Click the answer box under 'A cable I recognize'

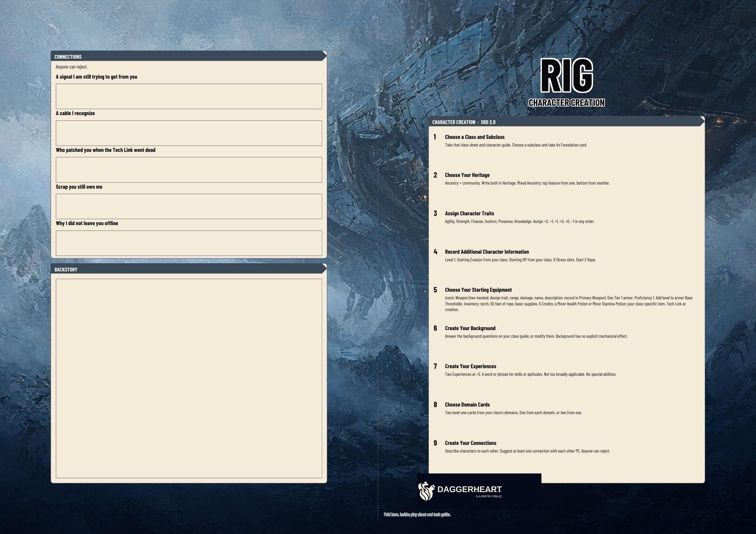point(189,133)
